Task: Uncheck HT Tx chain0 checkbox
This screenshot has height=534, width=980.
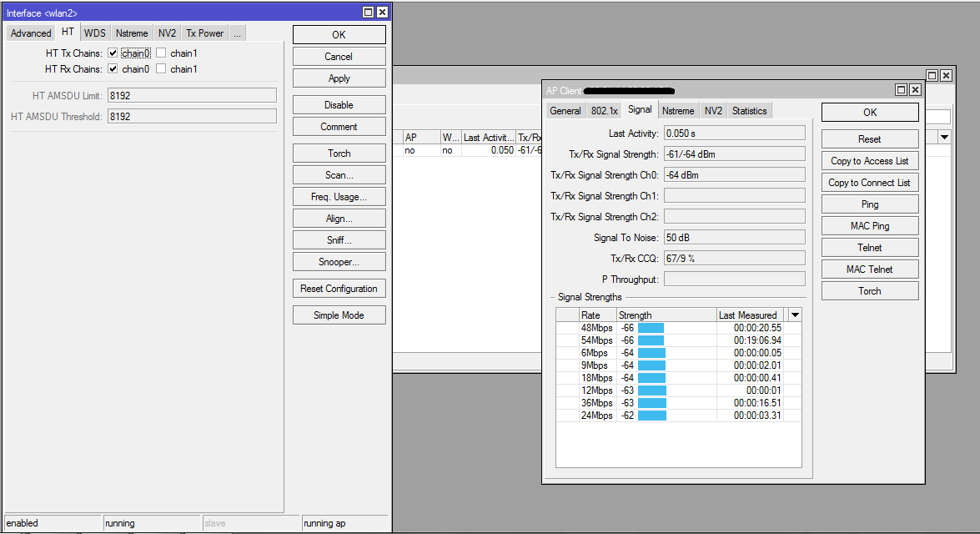Action: click(113, 53)
